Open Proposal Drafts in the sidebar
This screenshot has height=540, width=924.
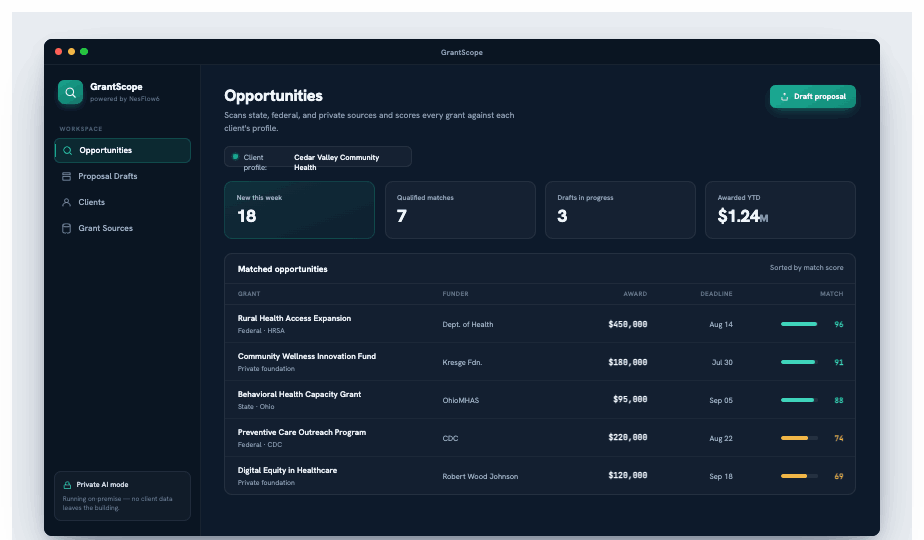click(123, 176)
